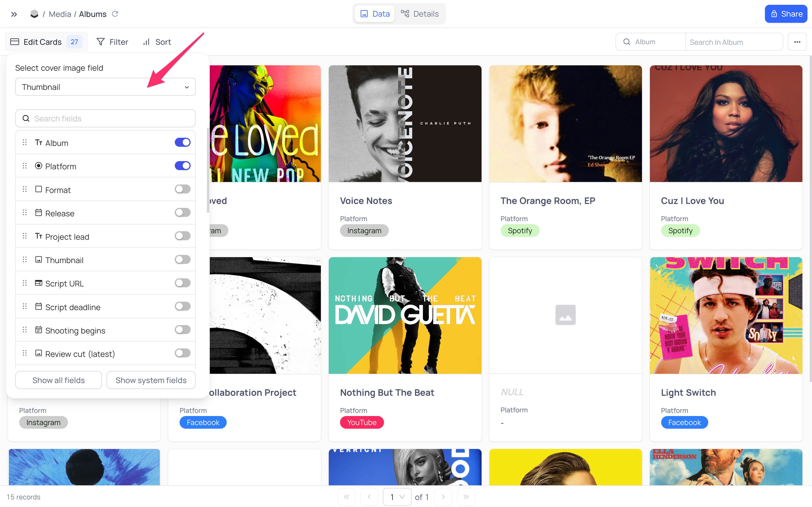812x507 pixels.
Task: Toggle the Album field visibility on
Action: (182, 142)
